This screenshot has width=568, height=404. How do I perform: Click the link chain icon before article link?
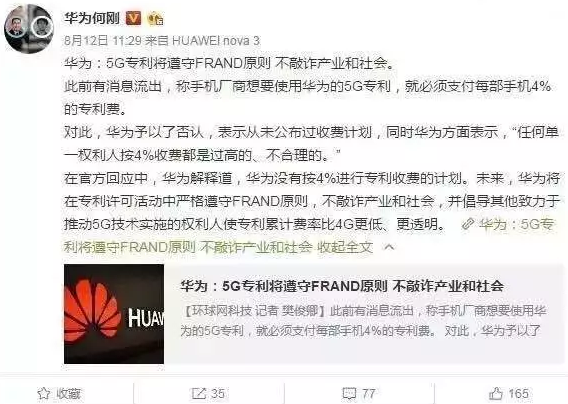point(468,224)
